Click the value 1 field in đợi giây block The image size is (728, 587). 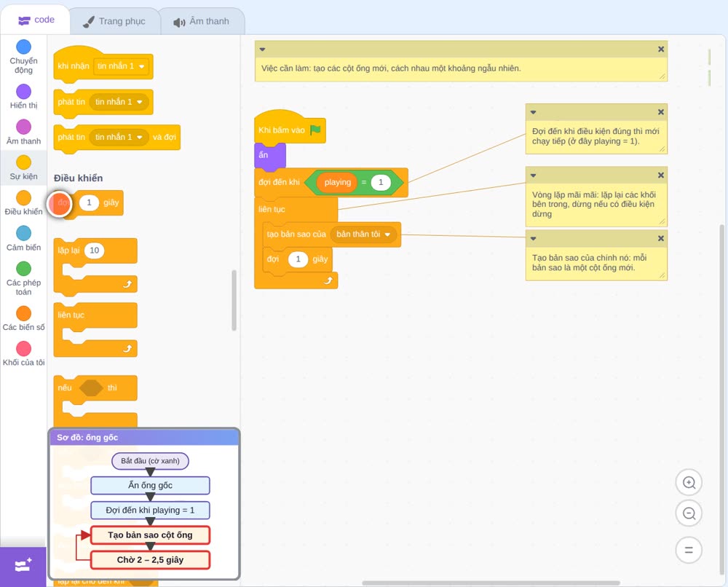298,259
